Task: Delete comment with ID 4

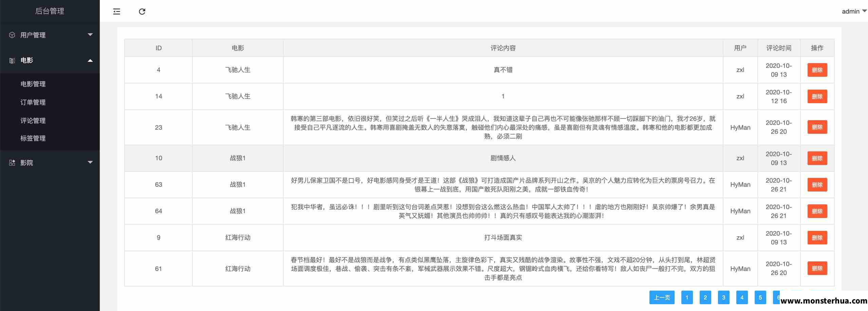Action: click(817, 70)
